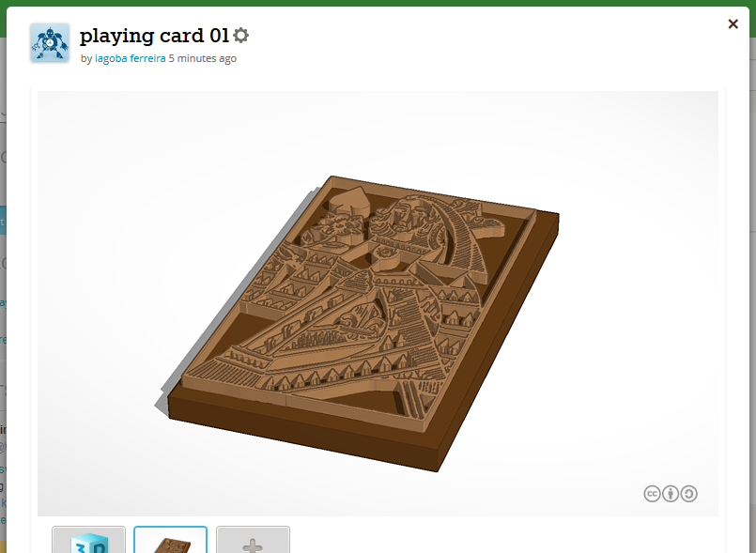Select the brown card image thumbnail

[x=170, y=540]
